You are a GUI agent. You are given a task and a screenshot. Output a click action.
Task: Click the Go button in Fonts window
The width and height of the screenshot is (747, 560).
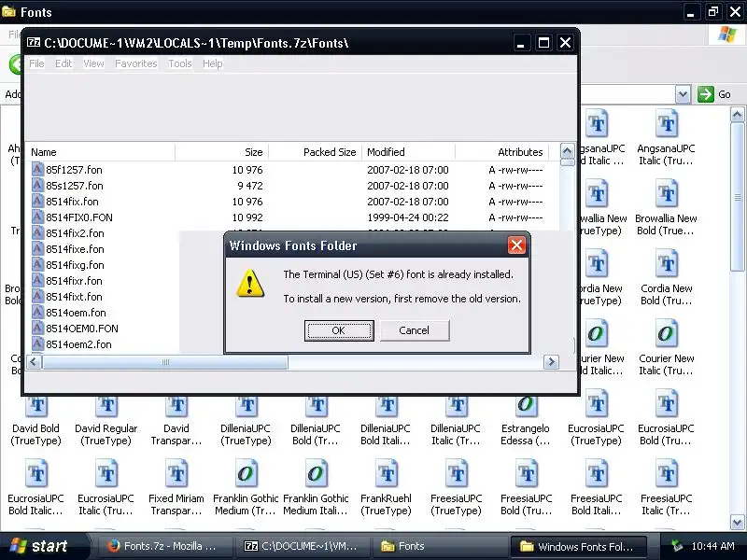pos(714,94)
